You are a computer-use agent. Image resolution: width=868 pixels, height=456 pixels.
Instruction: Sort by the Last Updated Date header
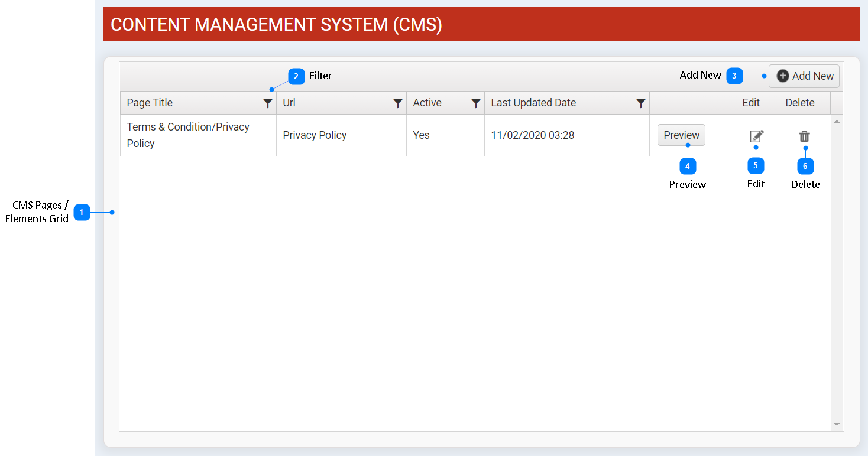tap(533, 103)
